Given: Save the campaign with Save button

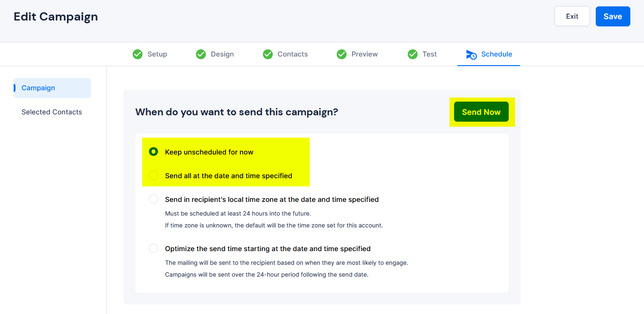Looking at the screenshot, I should coord(613,16).
